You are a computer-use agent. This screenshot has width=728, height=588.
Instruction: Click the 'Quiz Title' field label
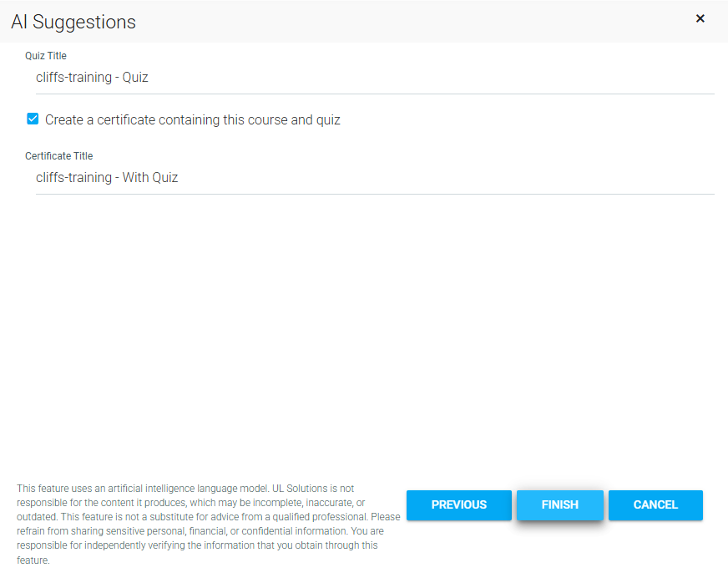[46, 56]
